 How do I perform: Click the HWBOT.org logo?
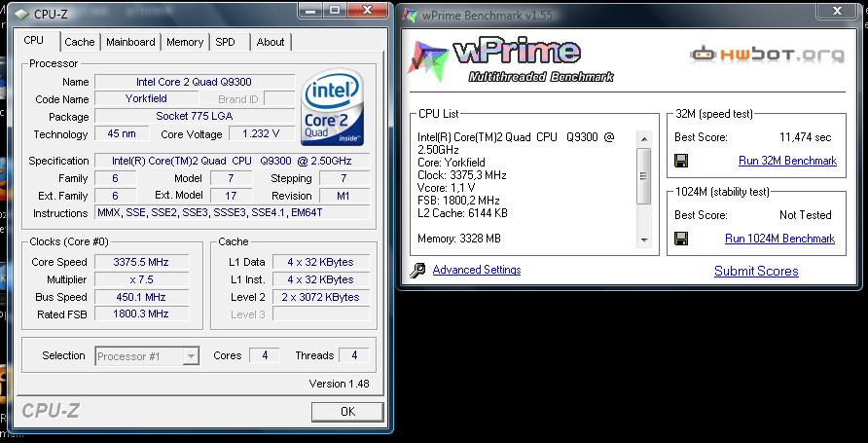[768, 55]
